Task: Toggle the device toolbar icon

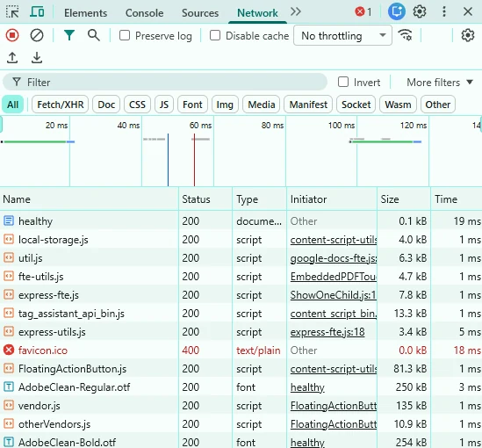Action: (37, 12)
